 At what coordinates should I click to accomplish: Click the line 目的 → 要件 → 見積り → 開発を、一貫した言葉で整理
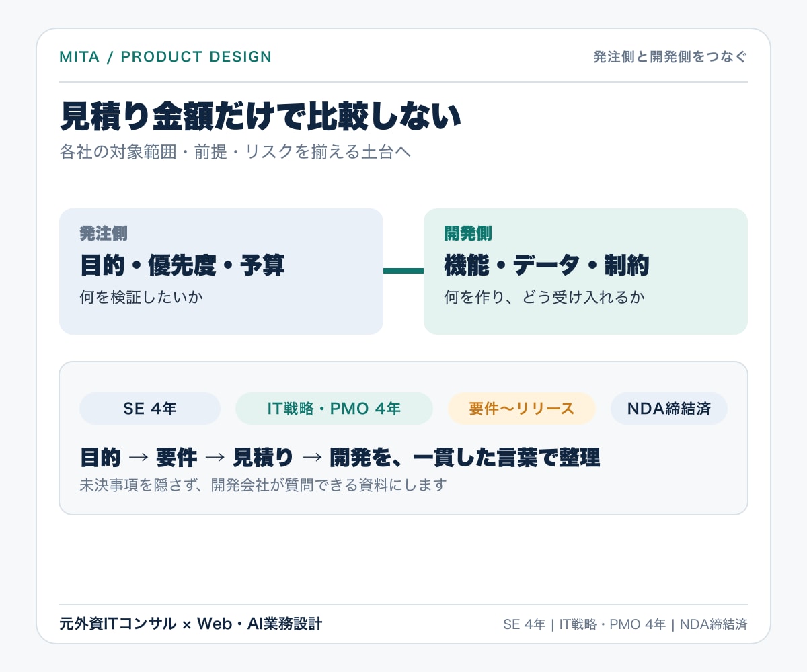(340, 458)
